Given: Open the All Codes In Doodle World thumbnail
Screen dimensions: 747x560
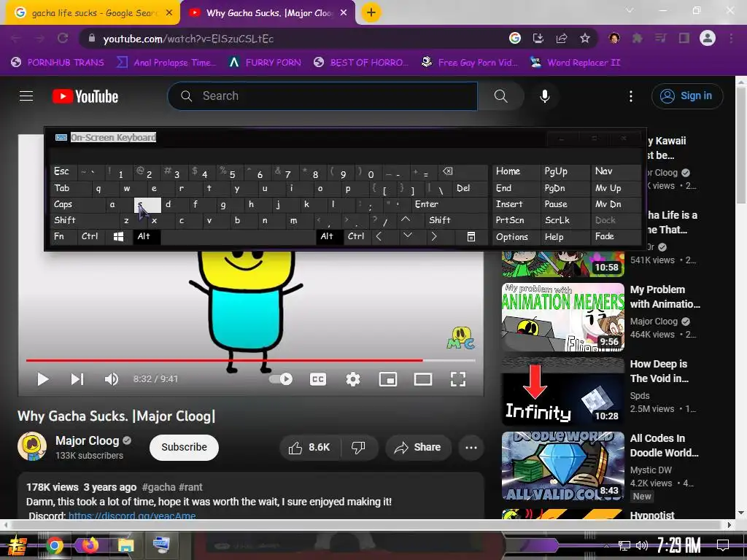Looking at the screenshot, I should pos(562,466).
